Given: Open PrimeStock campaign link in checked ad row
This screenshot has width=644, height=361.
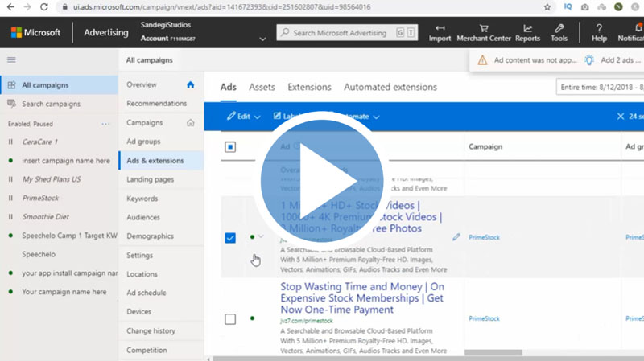Looking at the screenshot, I should coord(484,237).
